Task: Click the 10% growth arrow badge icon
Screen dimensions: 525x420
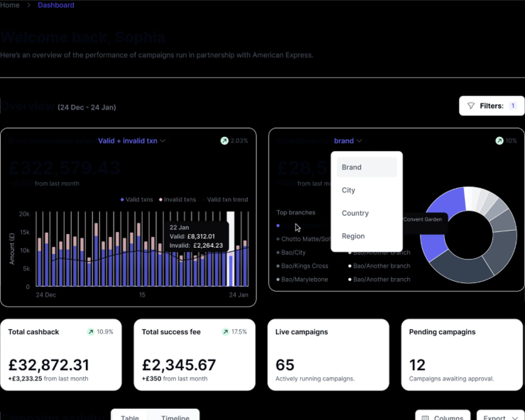Action: (x=499, y=141)
